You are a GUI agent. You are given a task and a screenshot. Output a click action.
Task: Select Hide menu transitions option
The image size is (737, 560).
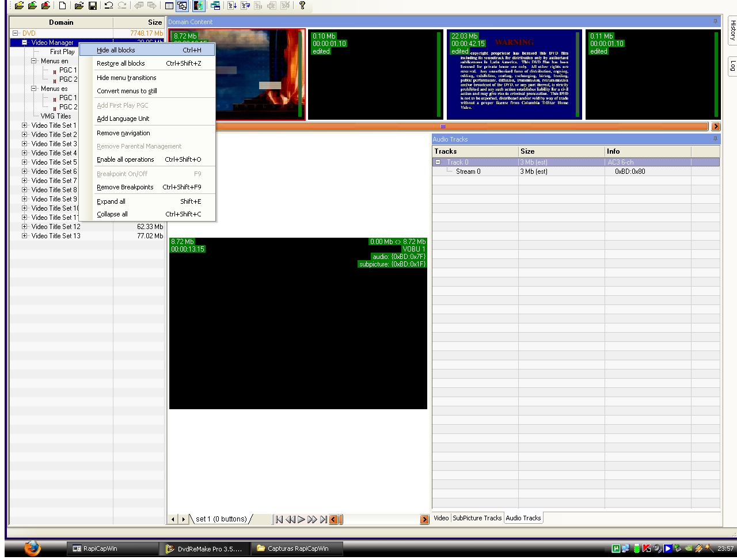tap(147, 78)
